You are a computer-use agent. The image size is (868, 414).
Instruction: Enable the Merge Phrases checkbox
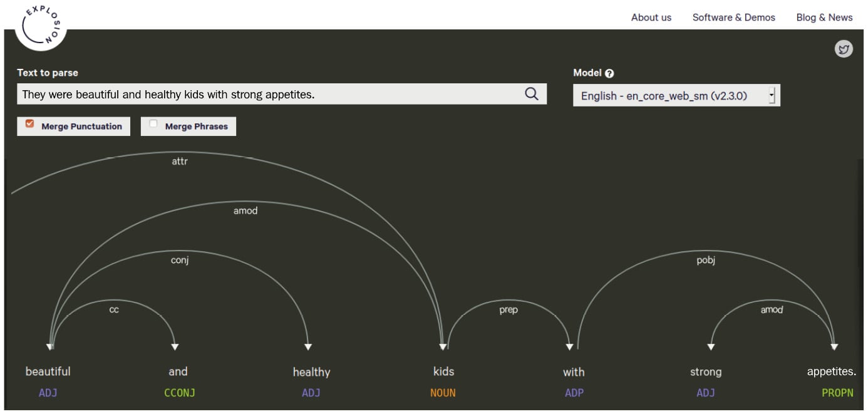click(153, 124)
